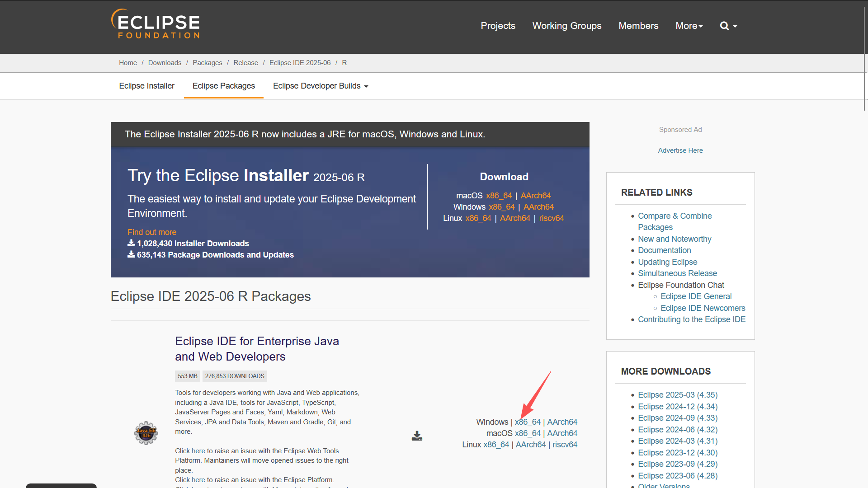Download Enterprise Java package Windows AArch64

click(x=562, y=422)
